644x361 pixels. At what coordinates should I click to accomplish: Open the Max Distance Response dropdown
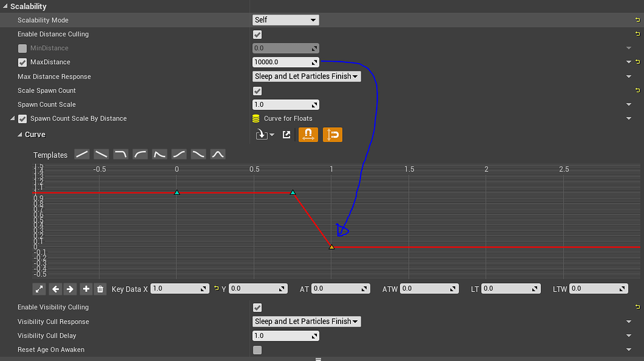click(306, 77)
